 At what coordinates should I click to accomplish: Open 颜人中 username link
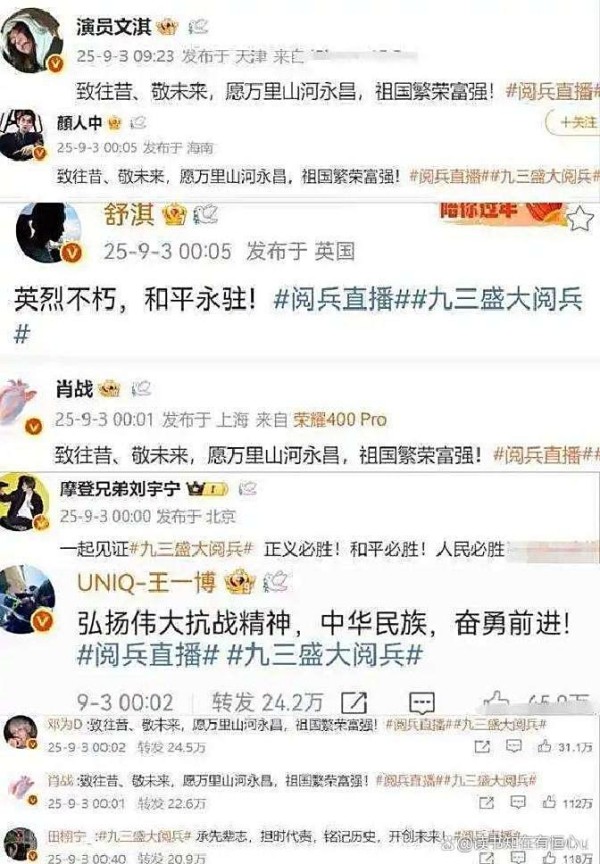pyautogui.click(x=80, y=123)
